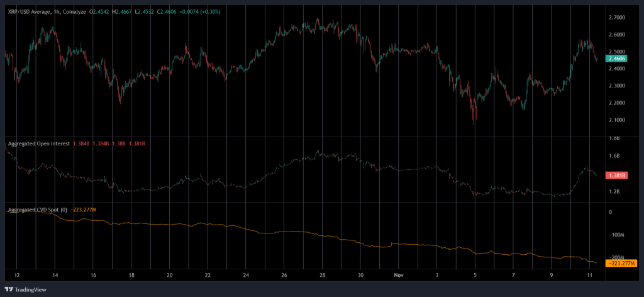
Task: Select the Aggregated Open Interest indicator label
Action: click(38, 143)
